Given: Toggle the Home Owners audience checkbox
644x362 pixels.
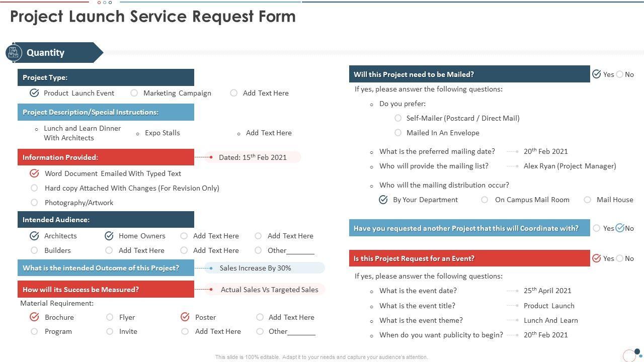Looking at the screenshot, I should 109,236.
